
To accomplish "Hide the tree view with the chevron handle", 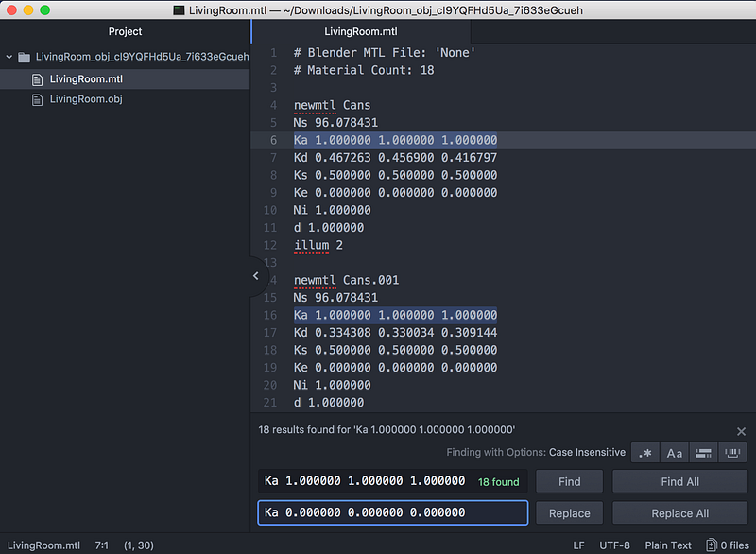I will click(256, 276).
